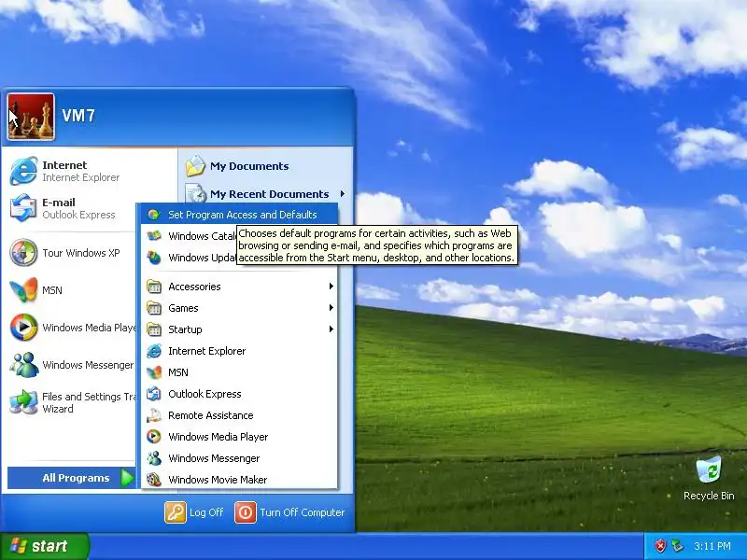
Task: Click the Remote Assistance icon
Action: click(153, 415)
